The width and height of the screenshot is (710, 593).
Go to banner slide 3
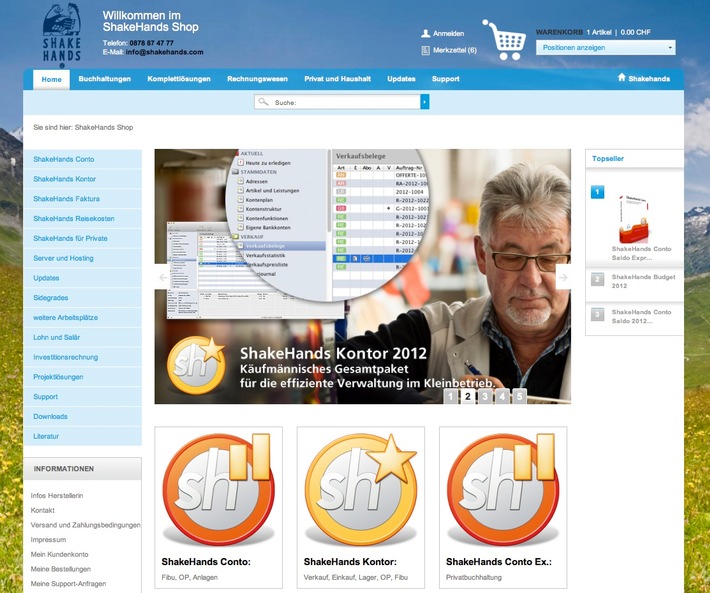(485, 397)
